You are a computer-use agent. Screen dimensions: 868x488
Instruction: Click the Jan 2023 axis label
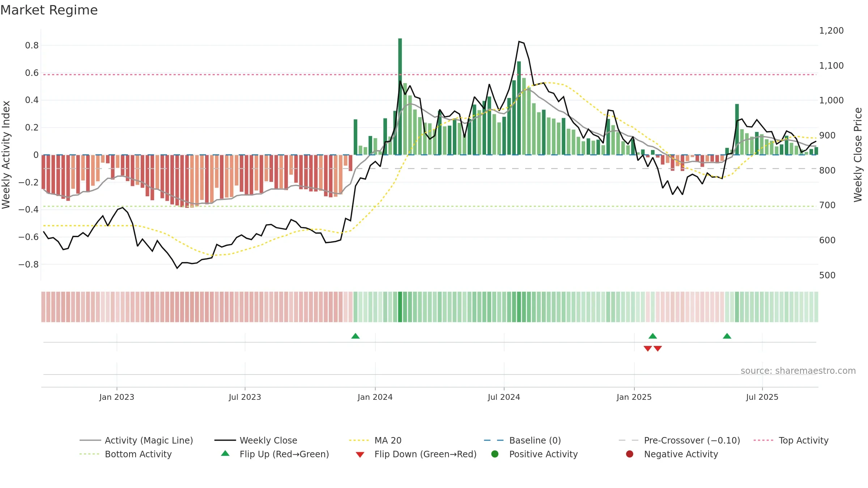pos(117,397)
